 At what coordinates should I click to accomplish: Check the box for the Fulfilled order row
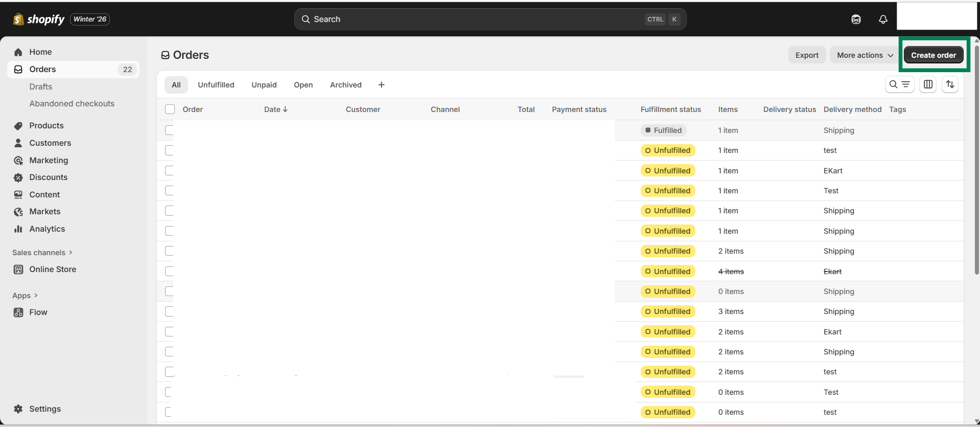(169, 130)
